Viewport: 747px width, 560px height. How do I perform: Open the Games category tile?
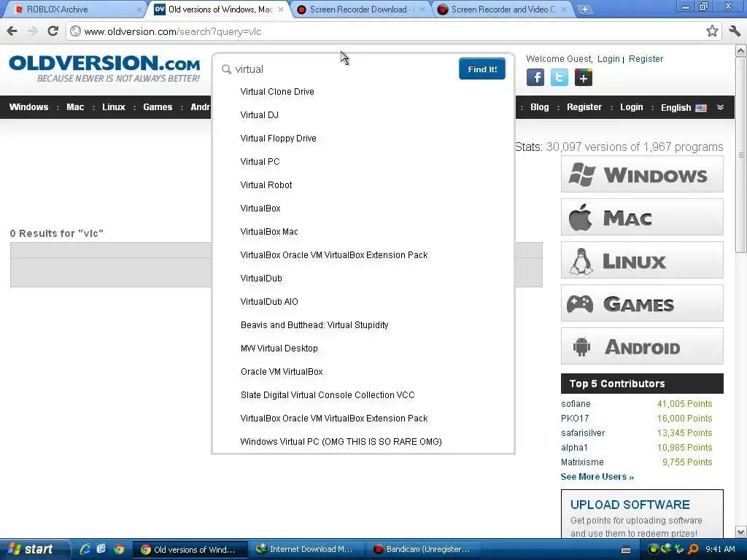click(x=642, y=303)
